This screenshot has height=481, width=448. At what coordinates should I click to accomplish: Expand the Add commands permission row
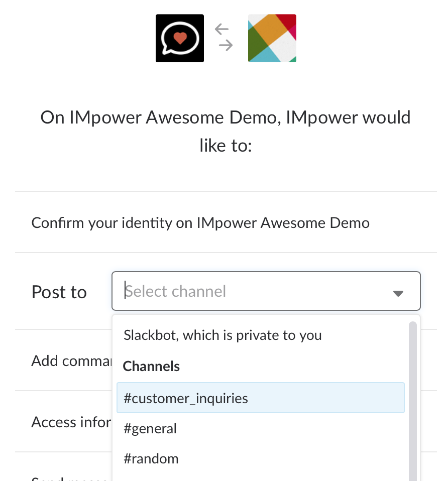pyautogui.click(x=70, y=360)
